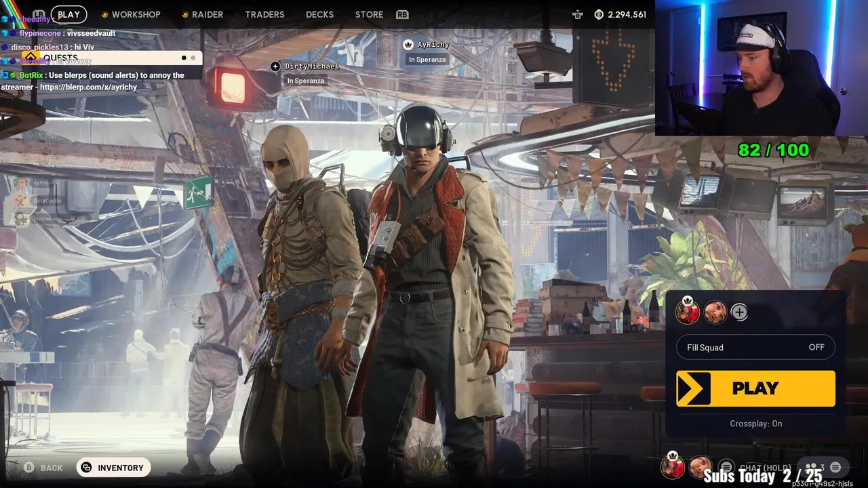Go to the TRADERS tab
This screenshot has width=868, height=488.
(x=264, y=14)
